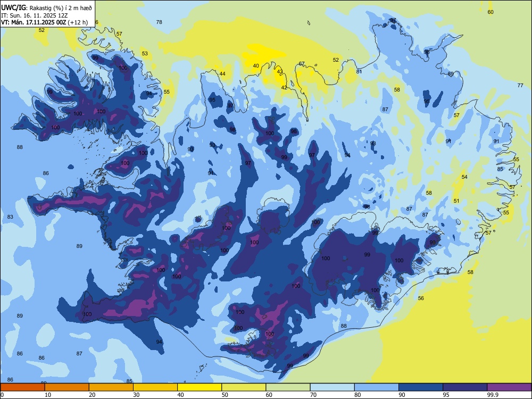Click the legend scale label 99.9

493,395
